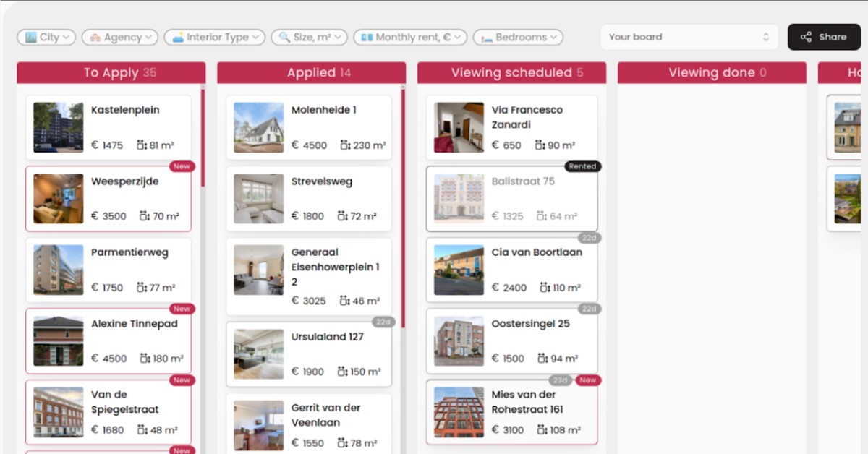The height and width of the screenshot is (454, 868).
Task: Click the Alexine Tinnepad listing title
Action: (134, 324)
